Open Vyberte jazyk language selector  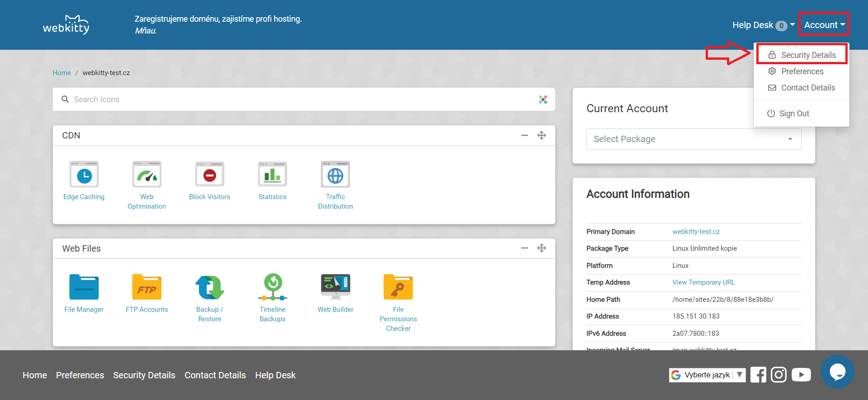pos(707,375)
